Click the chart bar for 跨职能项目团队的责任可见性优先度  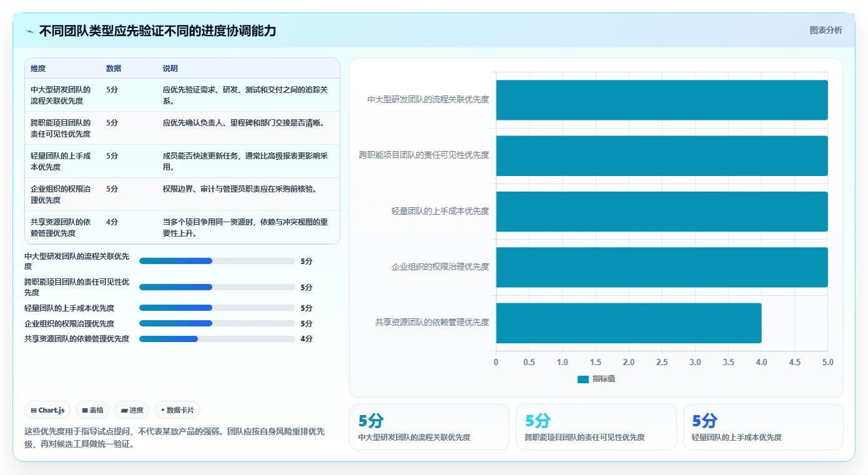point(662,155)
